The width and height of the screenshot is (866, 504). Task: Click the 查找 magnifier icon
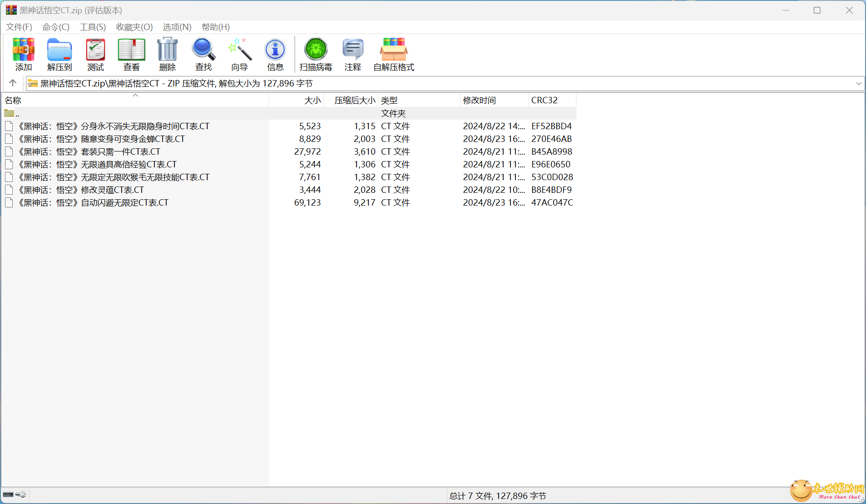tap(204, 50)
